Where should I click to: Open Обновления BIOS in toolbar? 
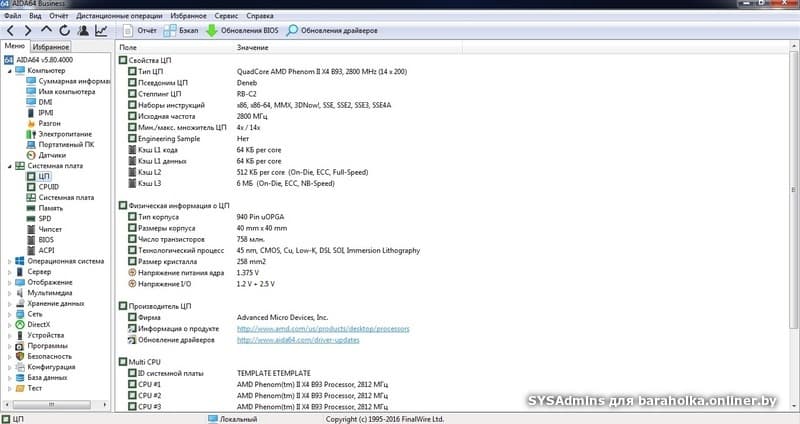click(x=242, y=31)
